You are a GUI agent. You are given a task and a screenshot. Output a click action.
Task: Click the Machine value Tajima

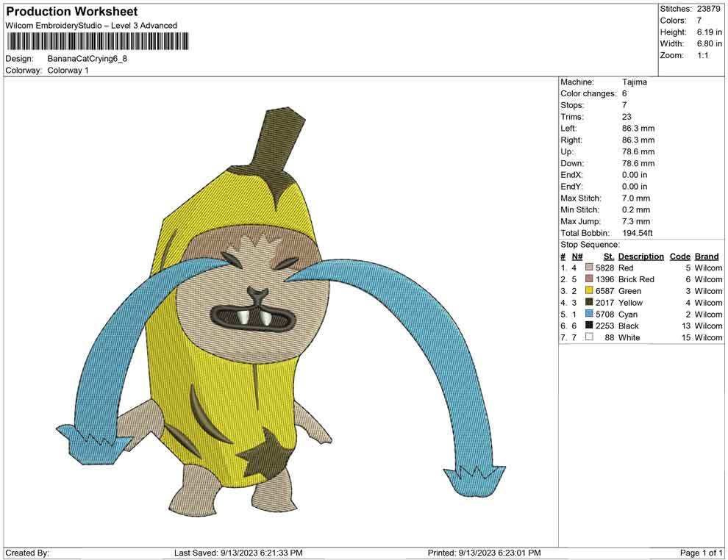click(x=634, y=82)
